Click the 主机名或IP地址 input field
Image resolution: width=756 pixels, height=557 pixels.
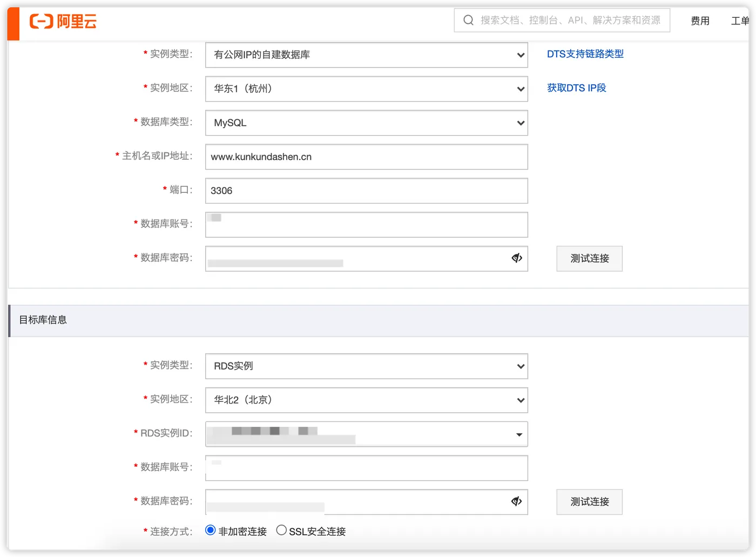coord(367,157)
